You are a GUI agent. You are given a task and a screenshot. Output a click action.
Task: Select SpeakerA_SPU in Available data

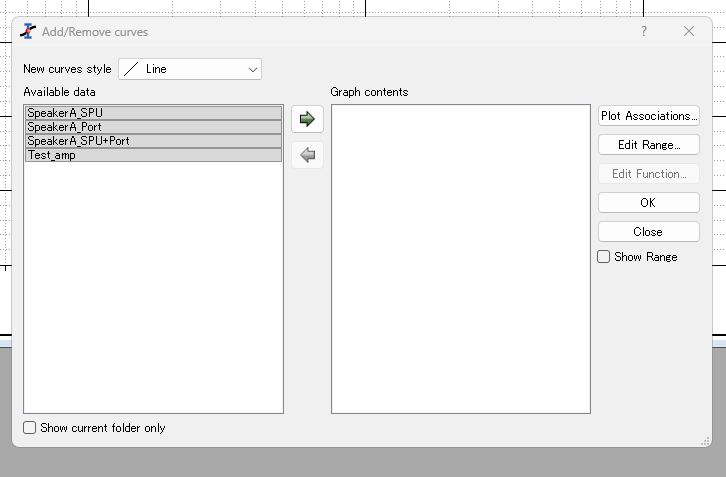[x=153, y=113]
